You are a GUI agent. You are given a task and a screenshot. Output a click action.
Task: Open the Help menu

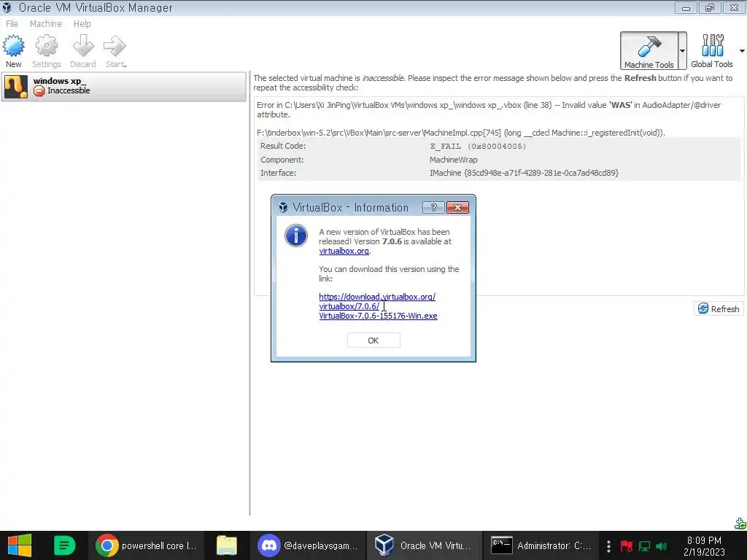[82, 24]
